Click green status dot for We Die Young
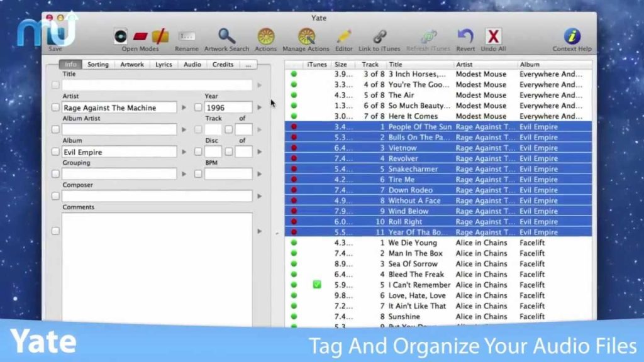The width and height of the screenshot is (644, 362). point(294,243)
